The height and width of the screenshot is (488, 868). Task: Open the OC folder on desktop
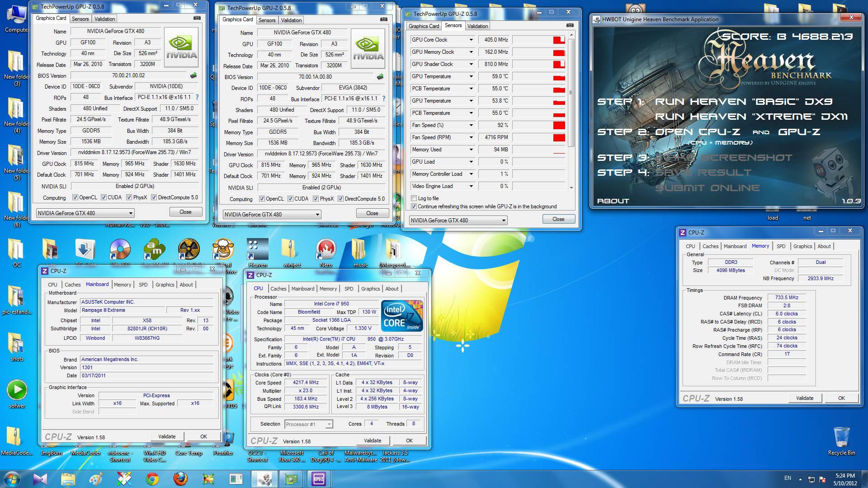click(x=17, y=253)
